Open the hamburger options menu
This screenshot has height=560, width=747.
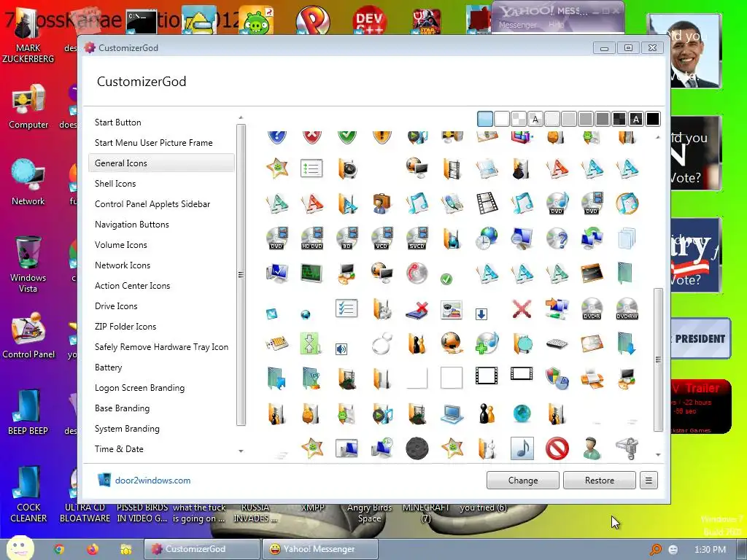coord(649,481)
